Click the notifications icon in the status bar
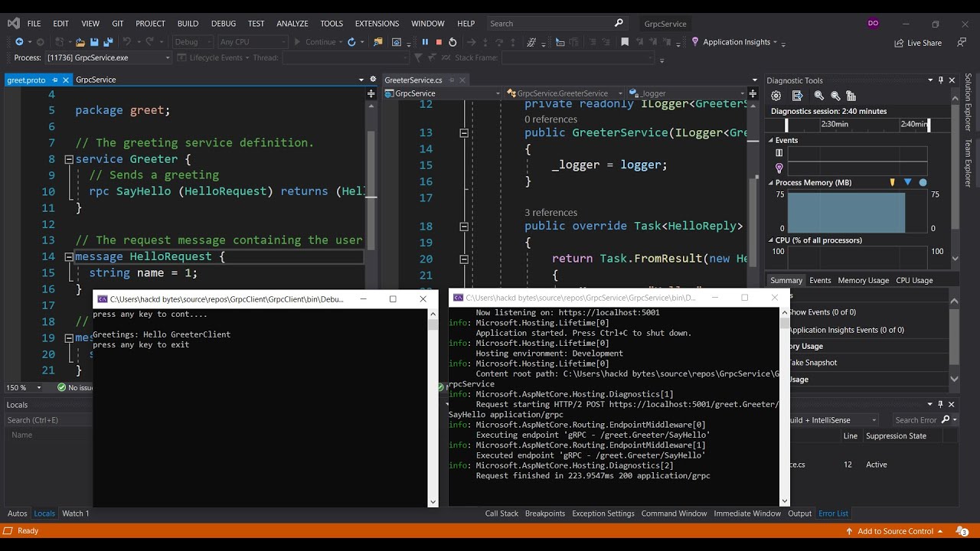Viewport: 980px width, 551px height. pos(961,530)
